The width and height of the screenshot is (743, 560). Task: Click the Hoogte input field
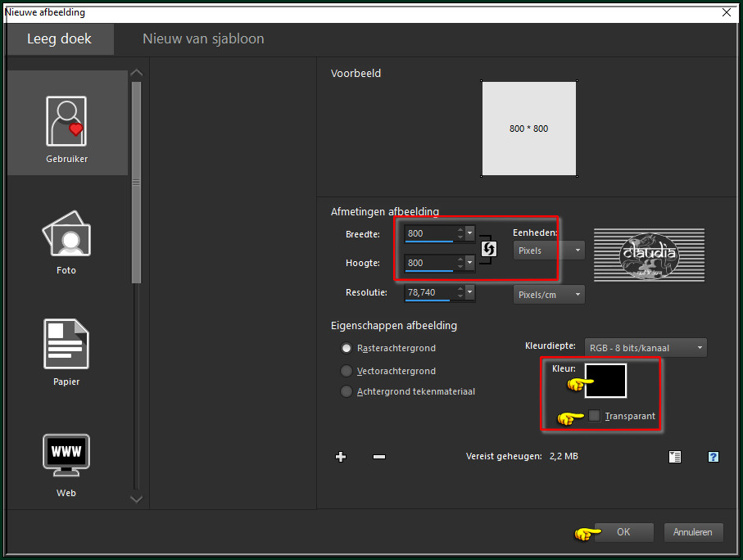pyautogui.click(x=430, y=263)
